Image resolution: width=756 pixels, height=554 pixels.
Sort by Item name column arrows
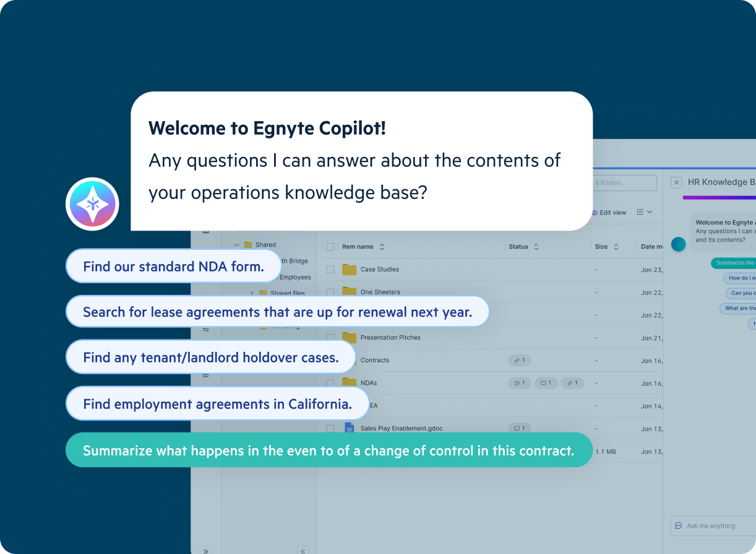point(382,247)
